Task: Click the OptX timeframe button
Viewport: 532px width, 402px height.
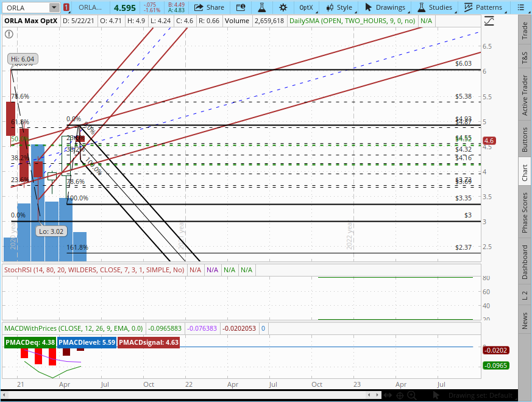Action: [x=306, y=7]
